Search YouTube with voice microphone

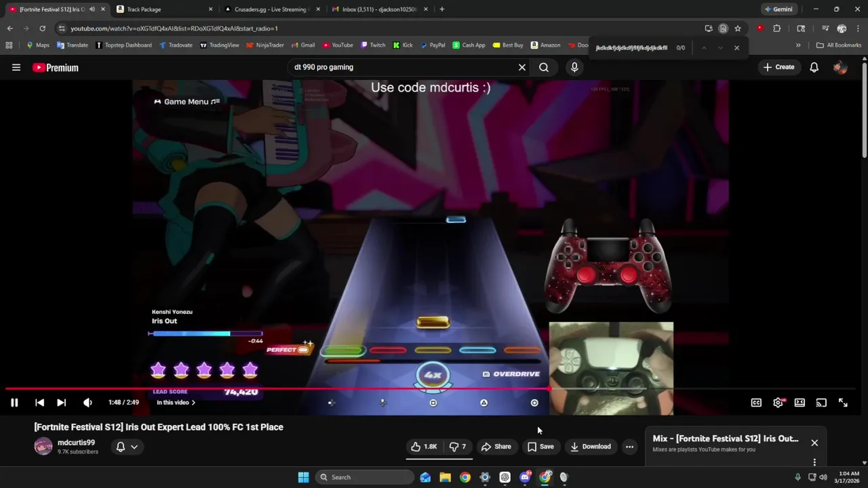[x=574, y=67]
